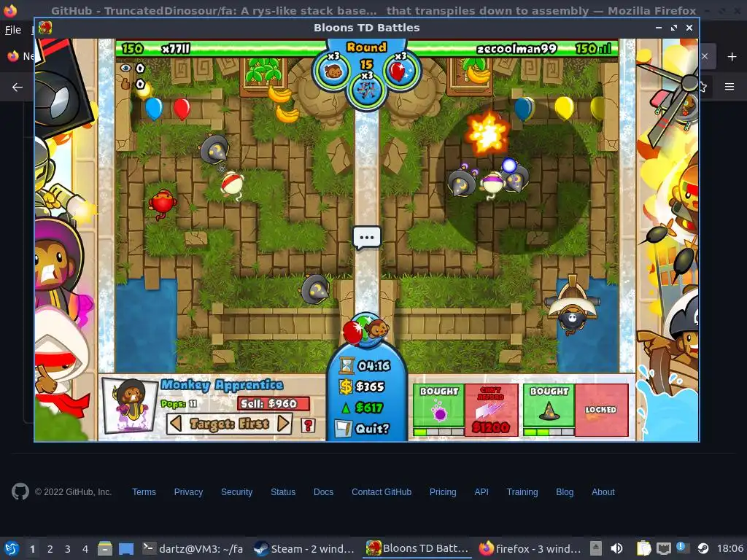Viewport: 747px width, 560px height.
Task: Click the left path BOUGHT upgrade tile
Action: 438,405
